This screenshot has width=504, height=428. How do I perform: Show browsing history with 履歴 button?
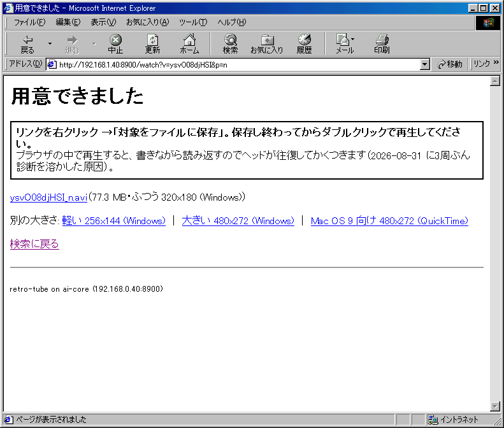click(x=304, y=44)
